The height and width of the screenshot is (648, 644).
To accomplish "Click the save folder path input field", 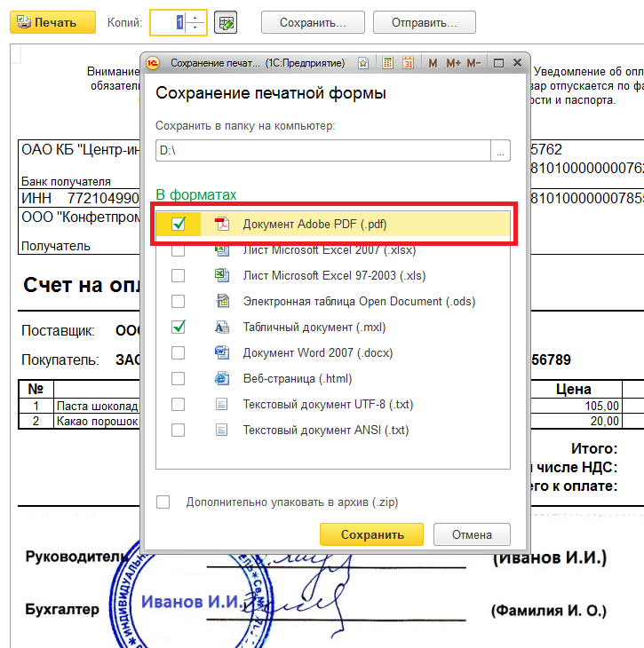I will pyautogui.click(x=323, y=151).
